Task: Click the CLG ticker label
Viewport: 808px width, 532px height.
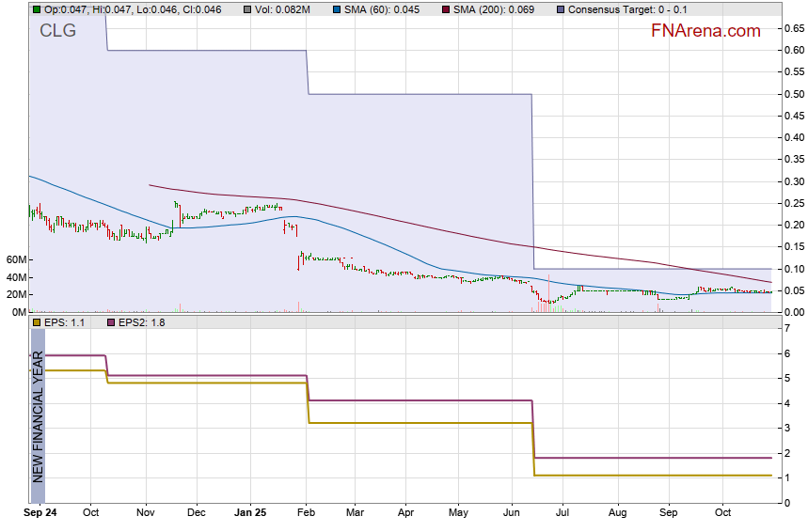Action: pos(57,30)
